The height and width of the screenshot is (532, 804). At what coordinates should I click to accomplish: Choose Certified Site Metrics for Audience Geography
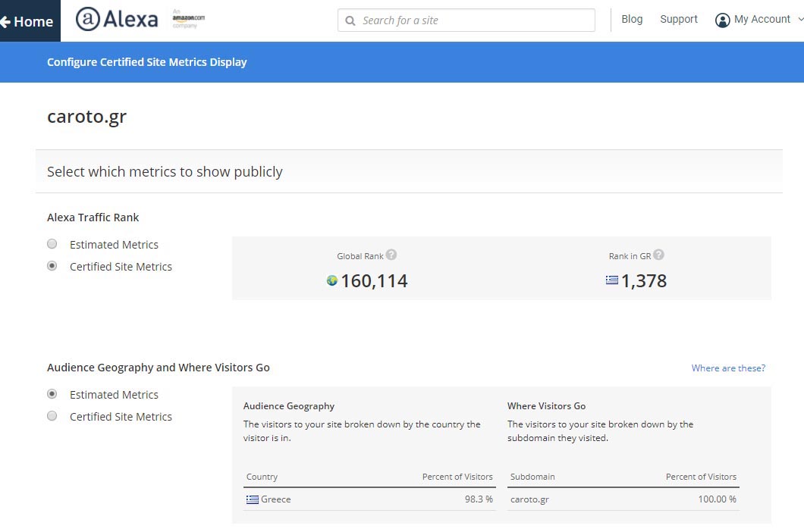pyautogui.click(x=52, y=416)
